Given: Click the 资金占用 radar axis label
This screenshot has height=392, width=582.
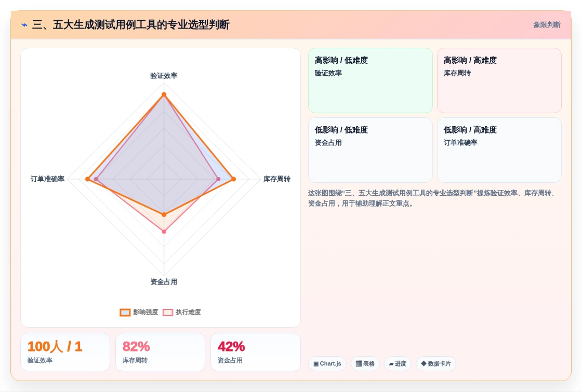Looking at the screenshot, I should (164, 282).
